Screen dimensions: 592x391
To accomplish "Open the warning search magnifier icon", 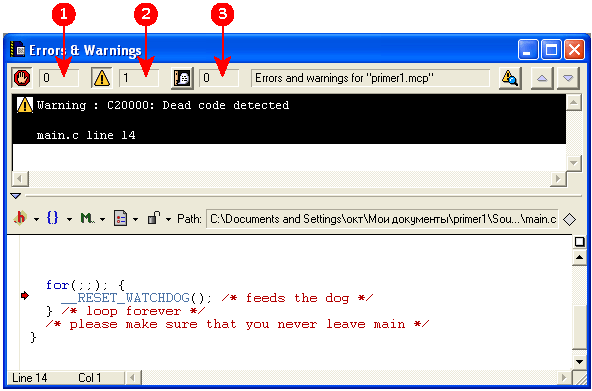I will [x=510, y=79].
